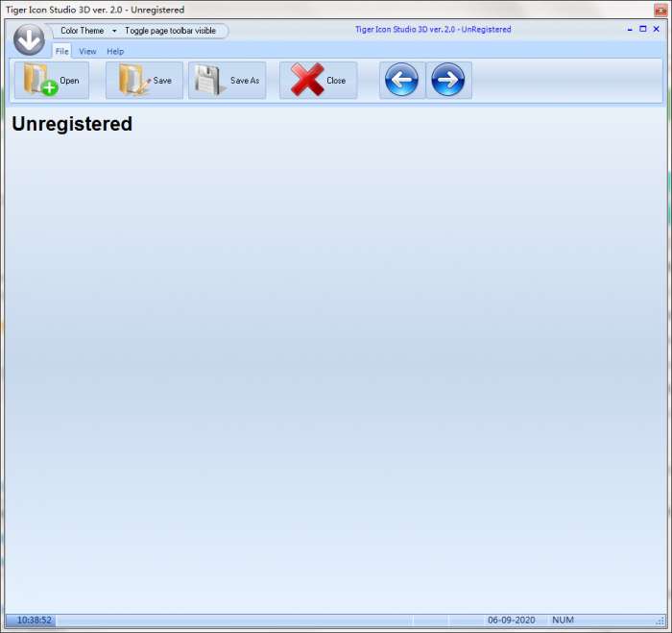Maximize the inner ribbon window
Image resolution: width=672 pixels, height=633 pixels.
click(x=643, y=29)
